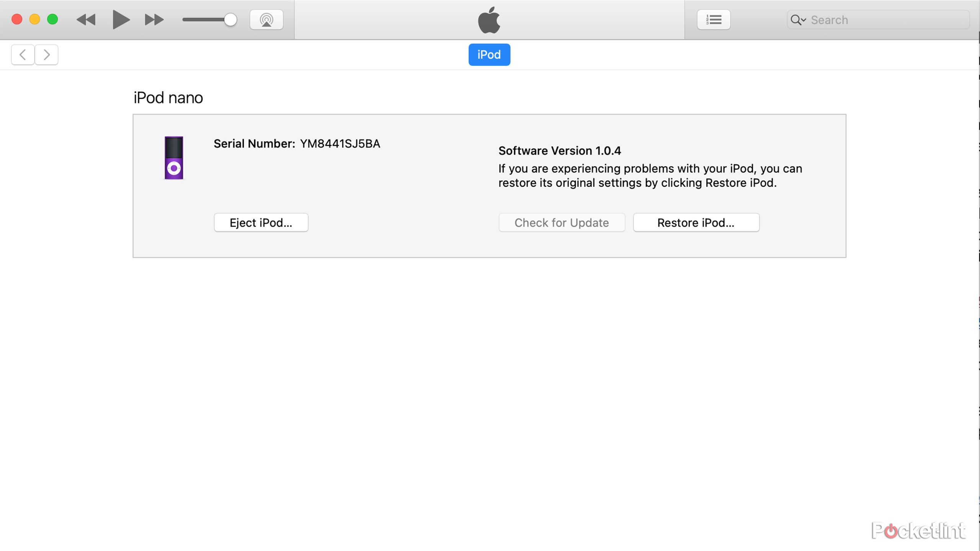This screenshot has width=980, height=551.
Task: Maximize the window with the green button
Action: [x=52, y=20]
